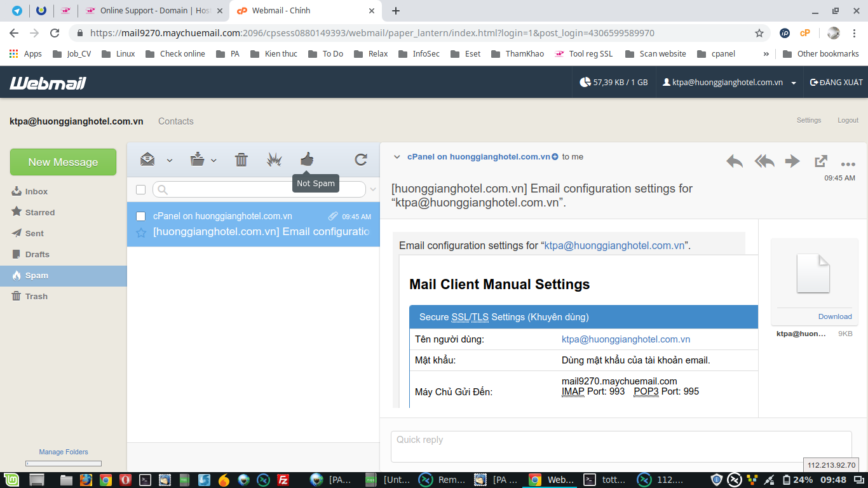Click the folder quota usage bar

click(64, 464)
